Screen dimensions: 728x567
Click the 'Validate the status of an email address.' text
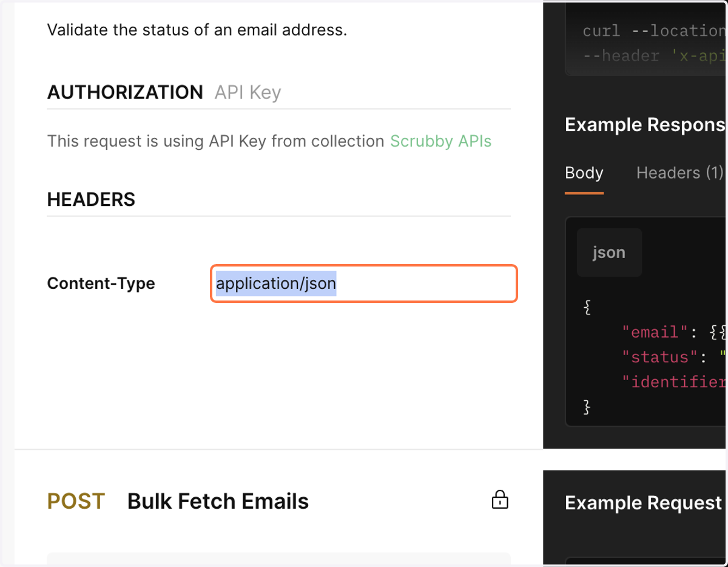pos(197,30)
